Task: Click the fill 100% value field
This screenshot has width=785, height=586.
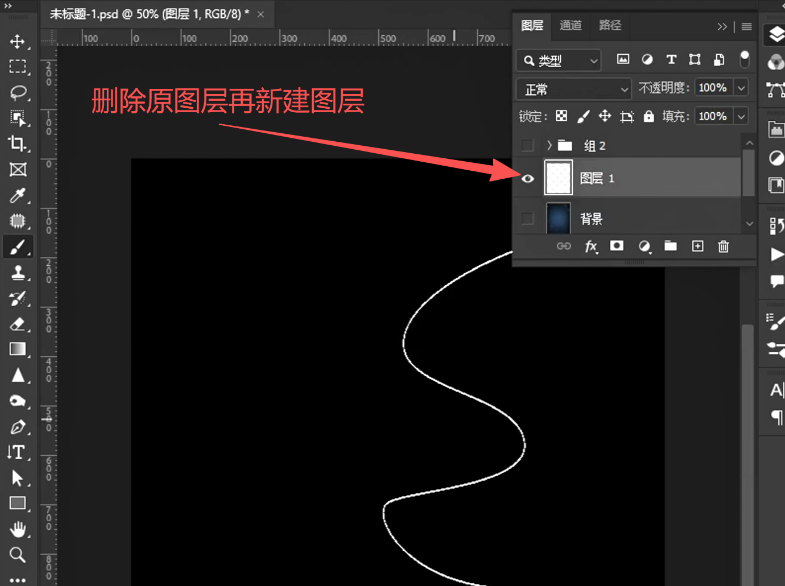Action: click(x=713, y=116)
